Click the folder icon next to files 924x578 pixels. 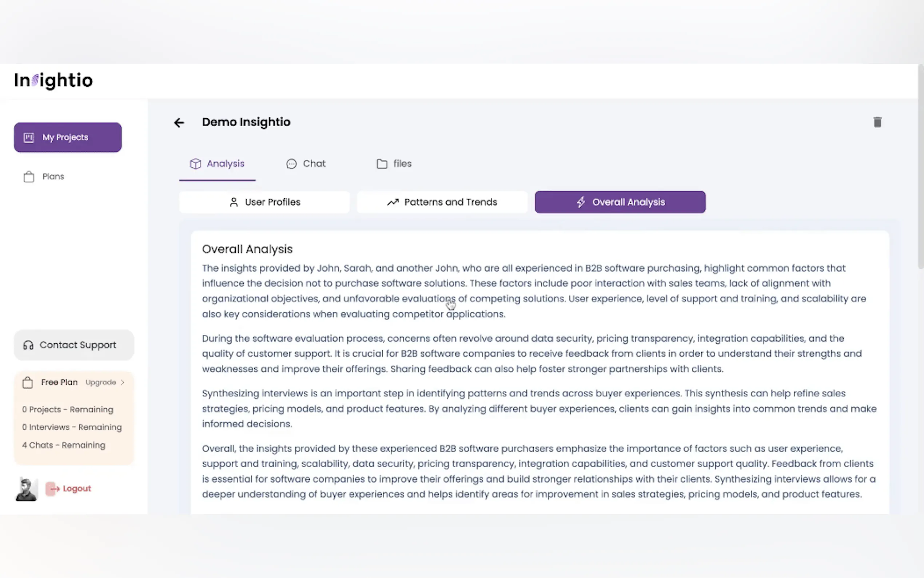[x=382, y=164]
